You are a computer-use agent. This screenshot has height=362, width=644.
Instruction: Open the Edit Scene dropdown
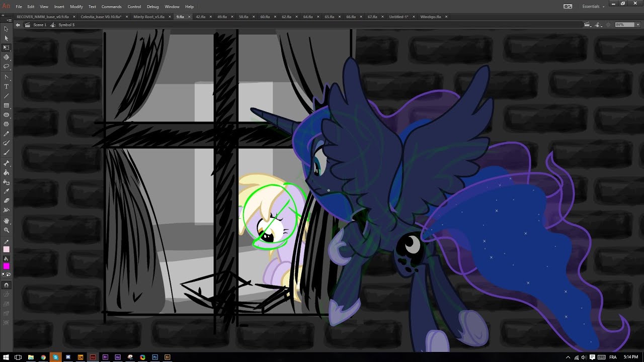coord(588,25)
